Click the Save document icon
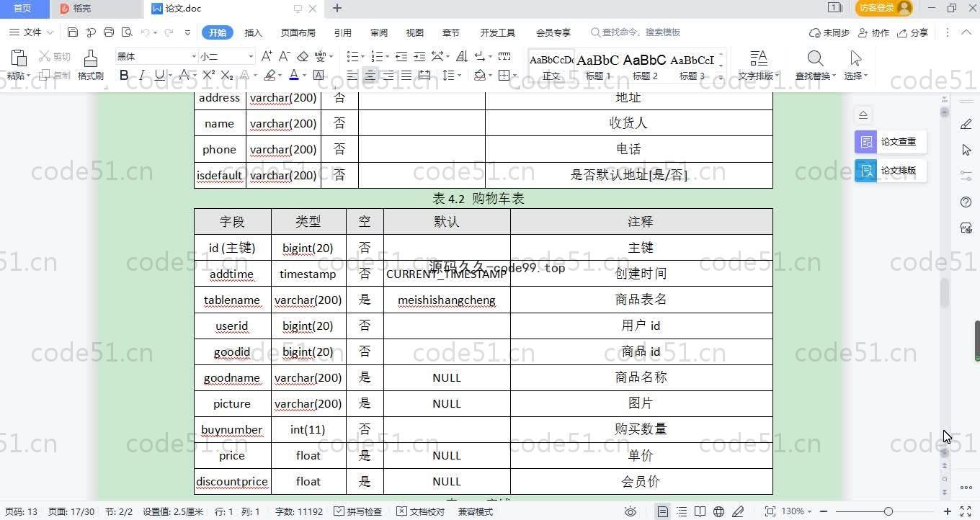The height and width of the screenshot is (520, 980). 73,32
